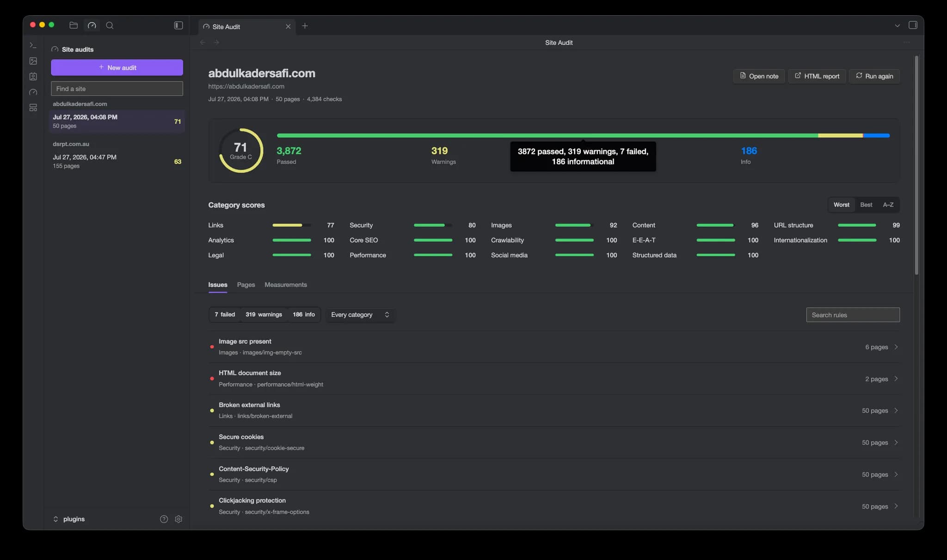Switch to the Pages tab

tap(246, 285)
